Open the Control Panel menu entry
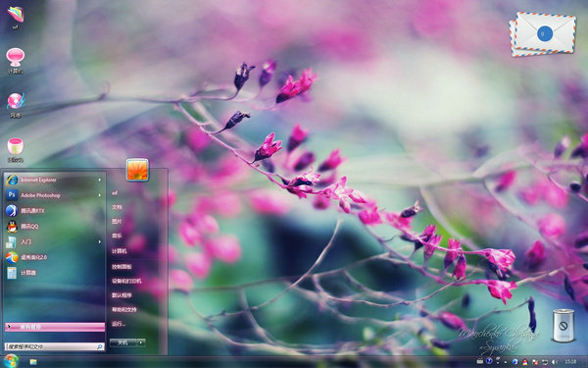 (122, 267)
